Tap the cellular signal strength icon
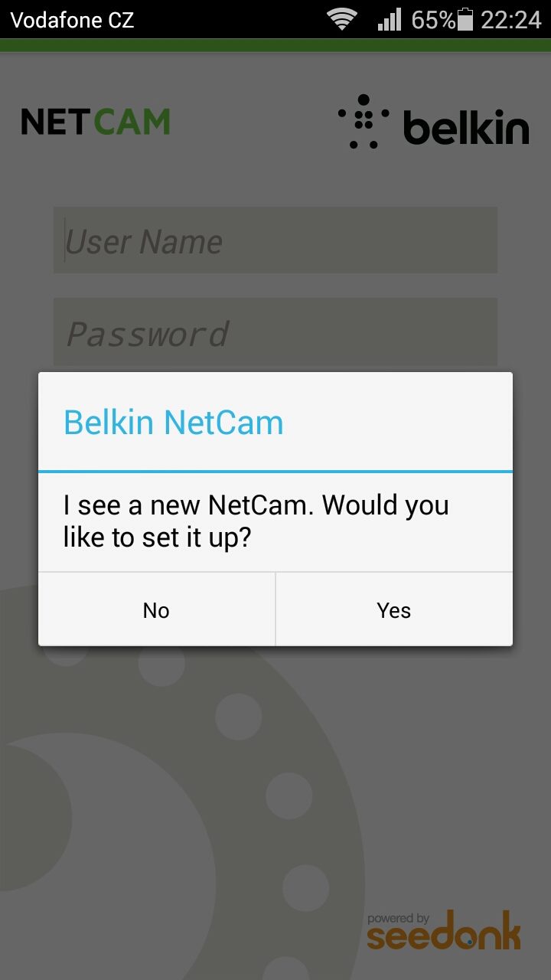Viewport: 551px width, 980px height. click(390, 19)
